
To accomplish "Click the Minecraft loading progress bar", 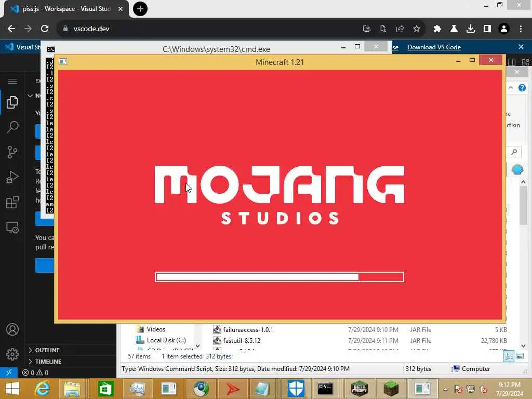I will [x=279, y=277].
